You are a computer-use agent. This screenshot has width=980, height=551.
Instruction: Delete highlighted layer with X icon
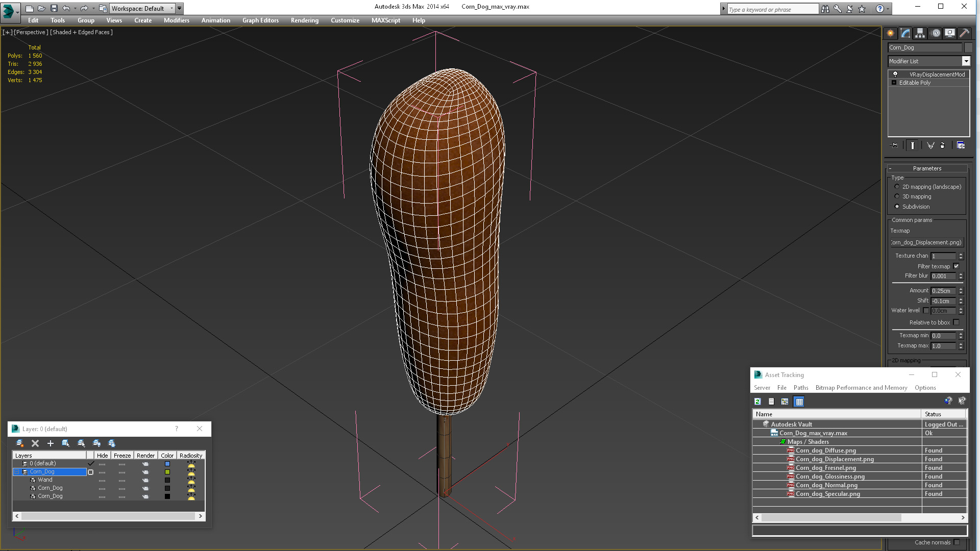coord(35,443)
